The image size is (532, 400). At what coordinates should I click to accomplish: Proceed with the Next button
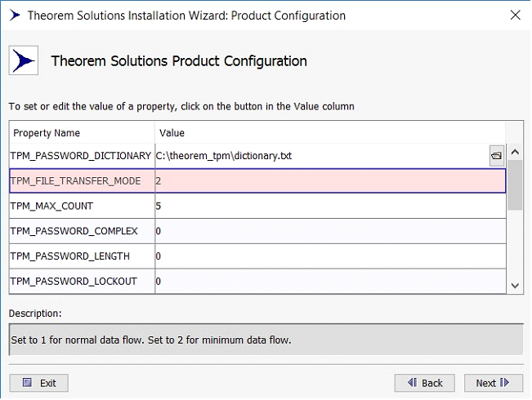pos(494,383)
